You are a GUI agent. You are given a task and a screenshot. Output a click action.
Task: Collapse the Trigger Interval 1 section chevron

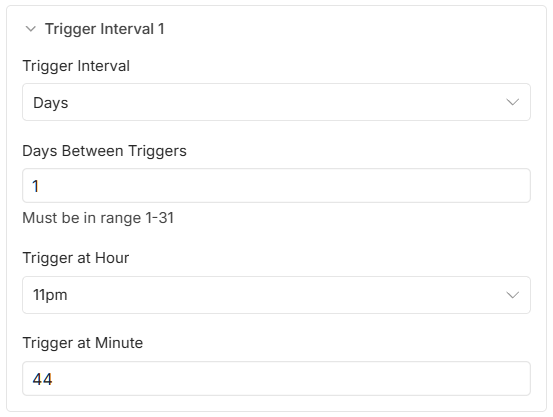[31, 29]
